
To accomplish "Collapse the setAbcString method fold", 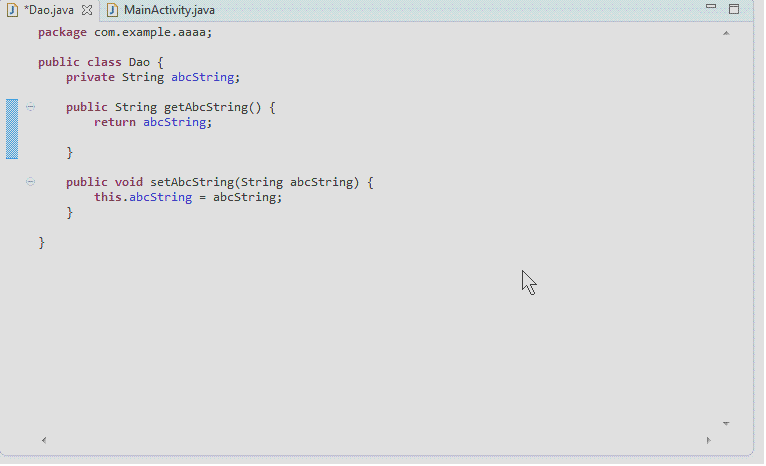I will [30, 182].
